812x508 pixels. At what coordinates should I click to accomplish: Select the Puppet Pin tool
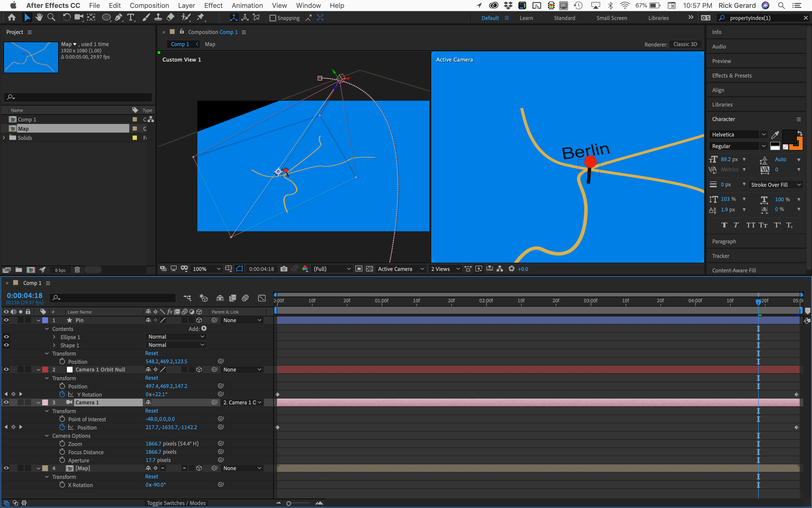[x=201, y=18]
